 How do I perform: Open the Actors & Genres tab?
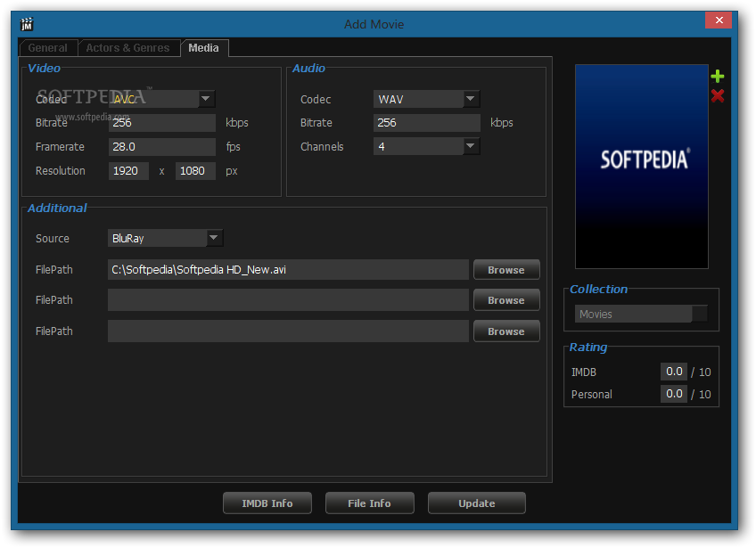click(x=127, y=48)
